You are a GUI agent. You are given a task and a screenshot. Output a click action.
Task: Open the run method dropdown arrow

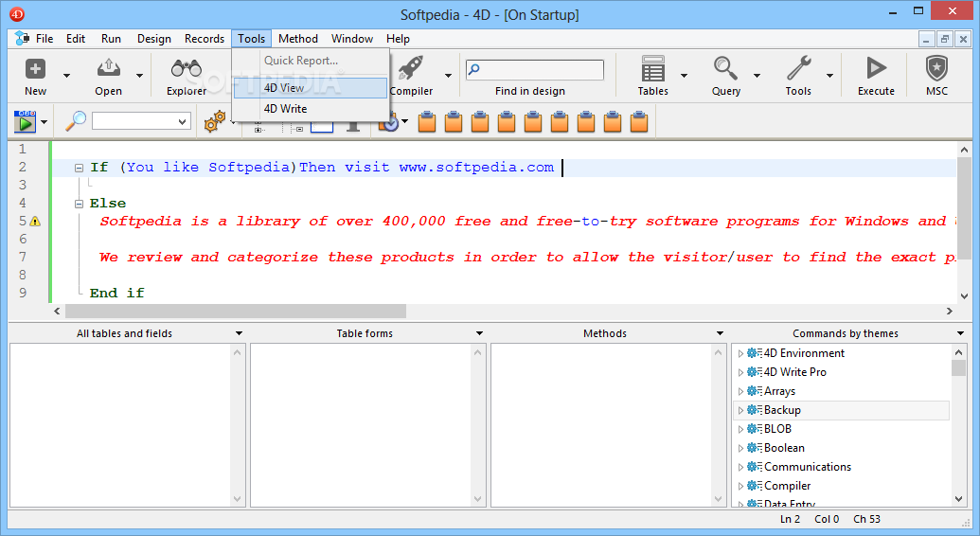tap(44, 122)
